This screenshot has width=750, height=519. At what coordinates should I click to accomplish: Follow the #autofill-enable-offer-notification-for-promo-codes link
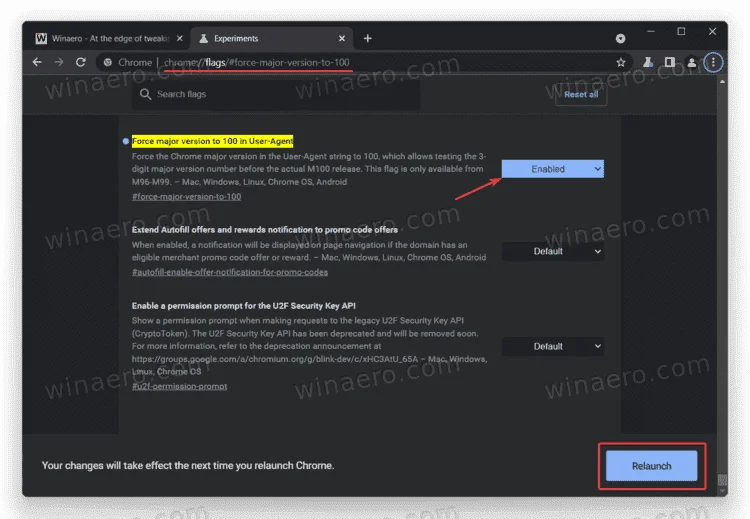pos(230,272)
